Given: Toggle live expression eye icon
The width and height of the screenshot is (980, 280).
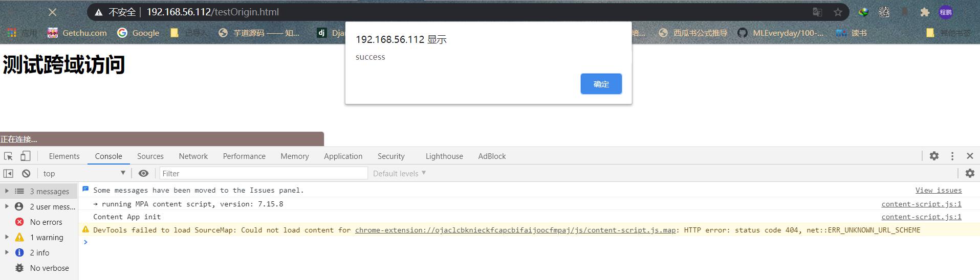Looking at the screenshot, I should point(144,174).
